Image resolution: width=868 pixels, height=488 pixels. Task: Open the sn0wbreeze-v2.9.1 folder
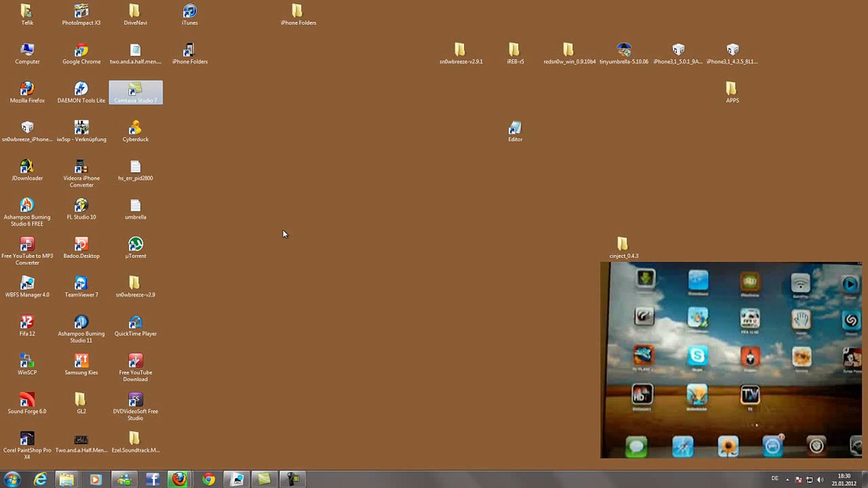pos(461,54)
